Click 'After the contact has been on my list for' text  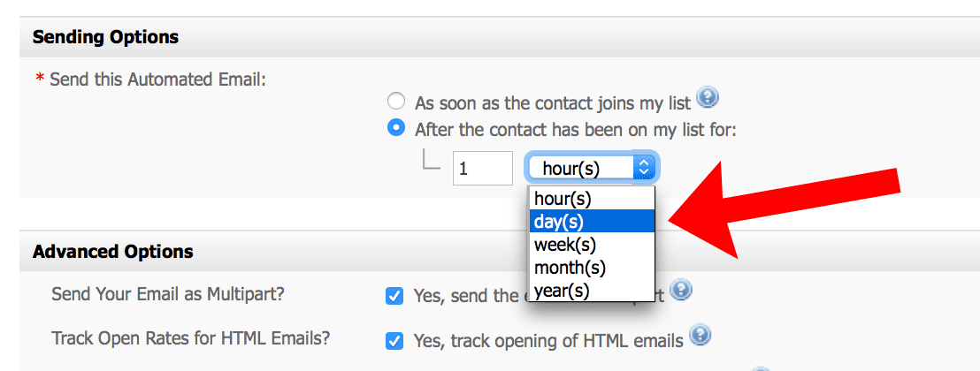(x=576, y=130)
